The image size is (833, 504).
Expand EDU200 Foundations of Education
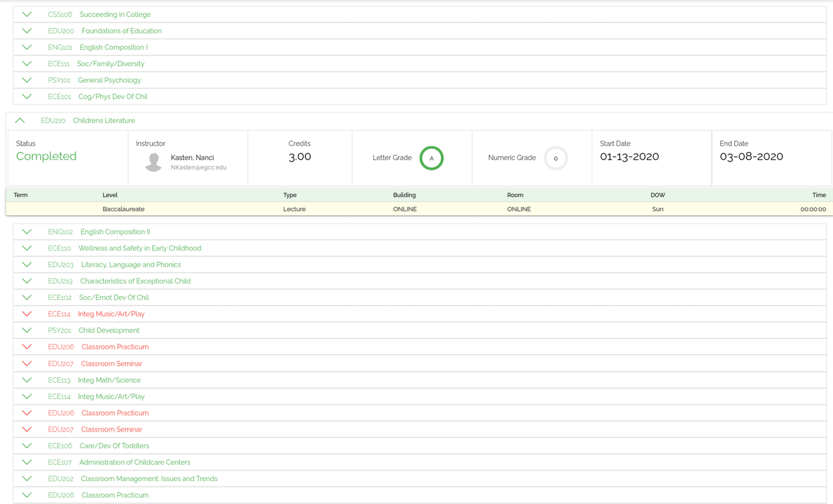pyautogui.click(x=27, y=31)
